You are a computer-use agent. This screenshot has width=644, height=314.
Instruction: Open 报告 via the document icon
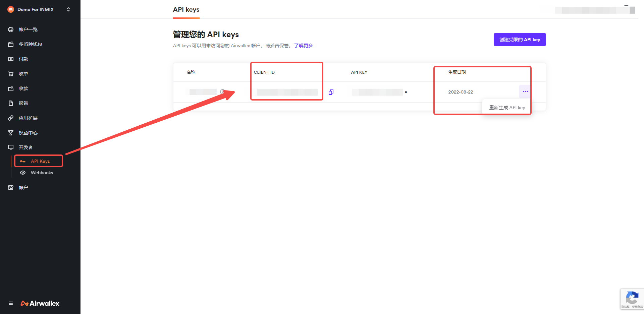coord(10,103)
